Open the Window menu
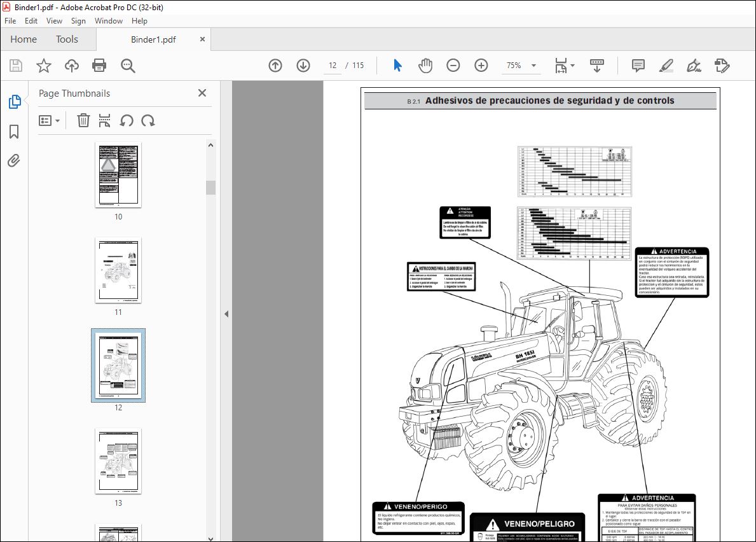Viewport: 756px width, 542px height. pos(109,21)
